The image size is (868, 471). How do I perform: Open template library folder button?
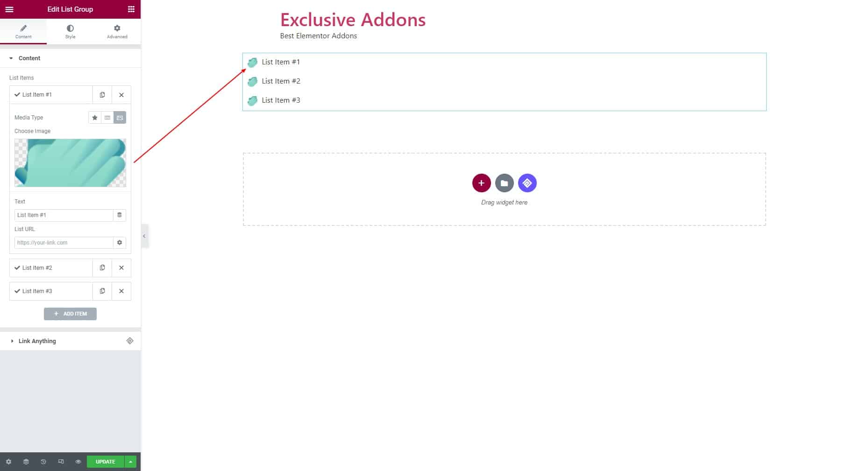(504, 183)
